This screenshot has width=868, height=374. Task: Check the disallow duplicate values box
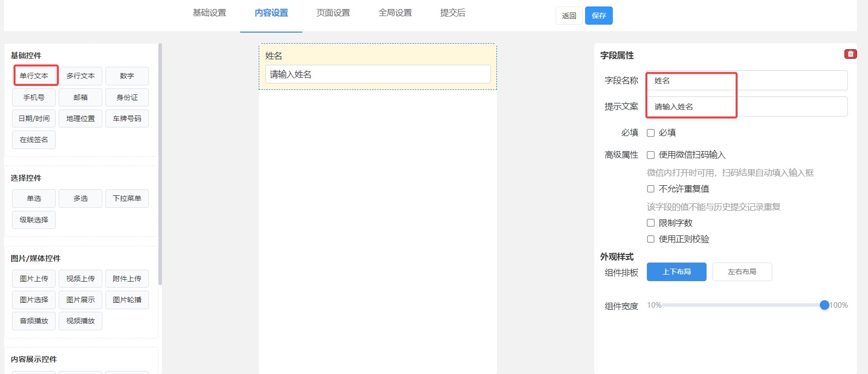click(x=651, y=189)
